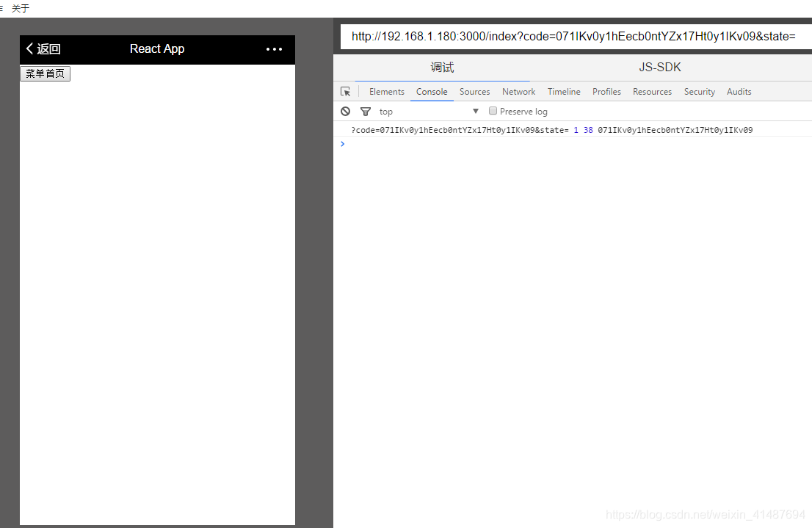Enable the Preserve log checkbox

tap(493, 111)
